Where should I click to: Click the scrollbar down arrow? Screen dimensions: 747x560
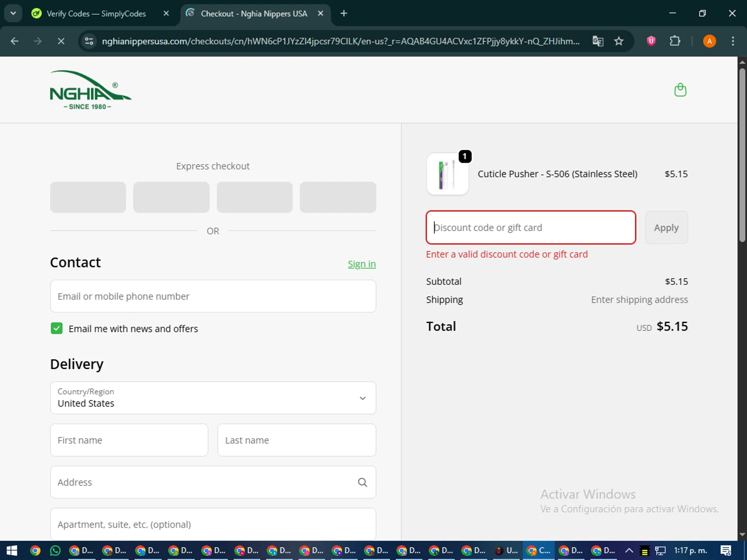742,535
